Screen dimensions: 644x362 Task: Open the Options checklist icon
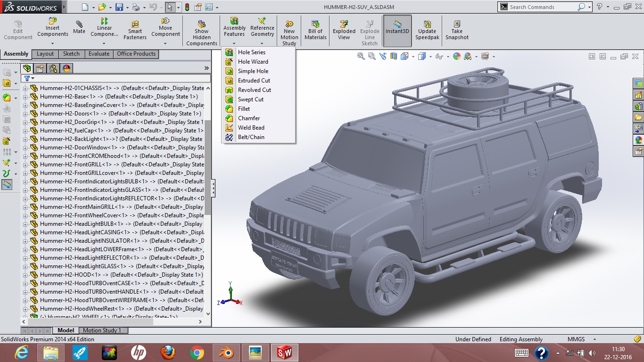pyautogui.click(x=208, y=7)
